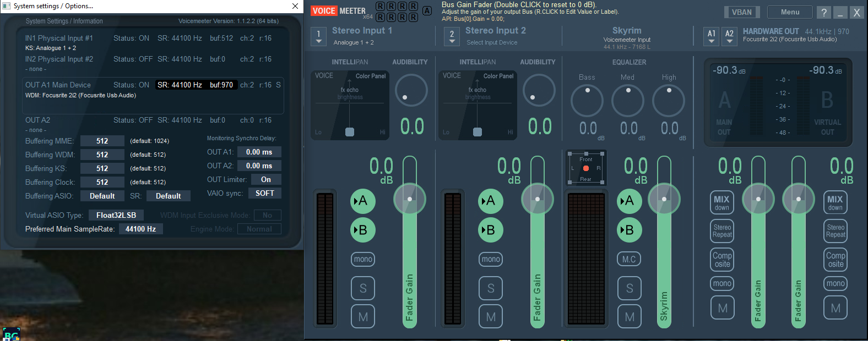This screenshot has height=341, width=868.
Task: Click Stereo Input 1 Intellipan voice pad
Action: [350, 105]
